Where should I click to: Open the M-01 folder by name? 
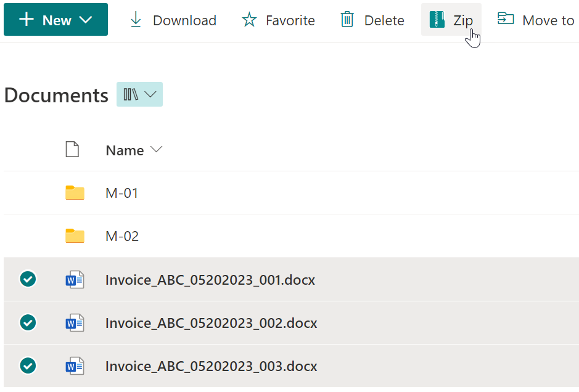point(122,194)
